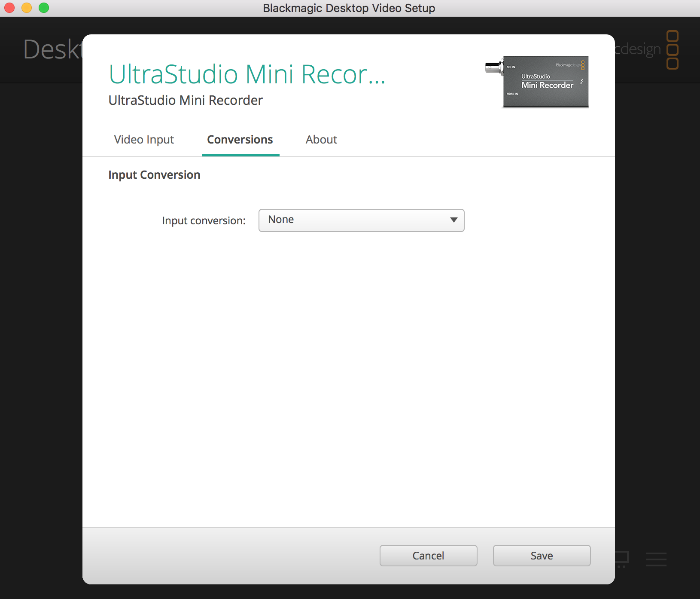Click the Cancel button

coord(428,556)
